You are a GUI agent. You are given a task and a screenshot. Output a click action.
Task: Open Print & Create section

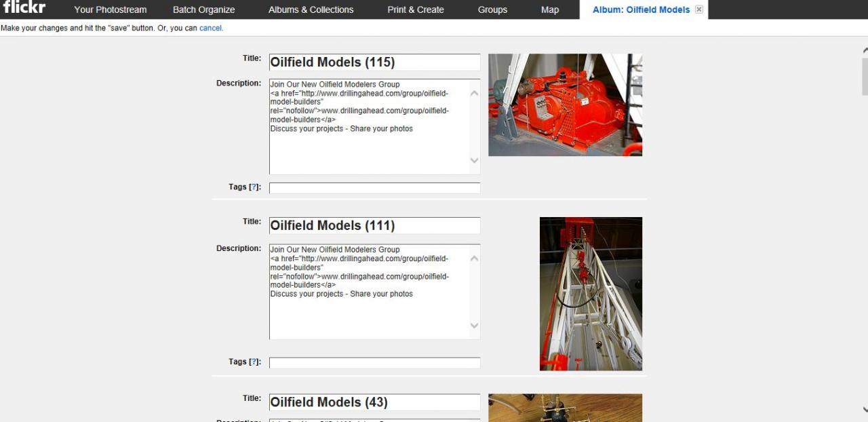[x=415, y=9]
